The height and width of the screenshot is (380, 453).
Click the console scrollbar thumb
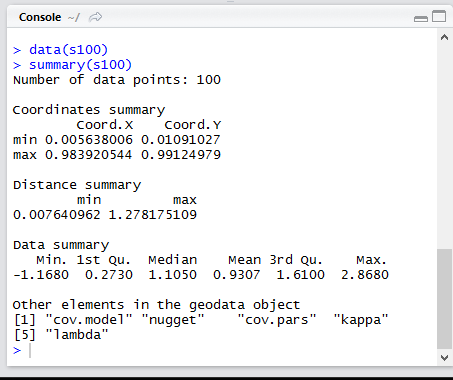[x=444, y=299]
